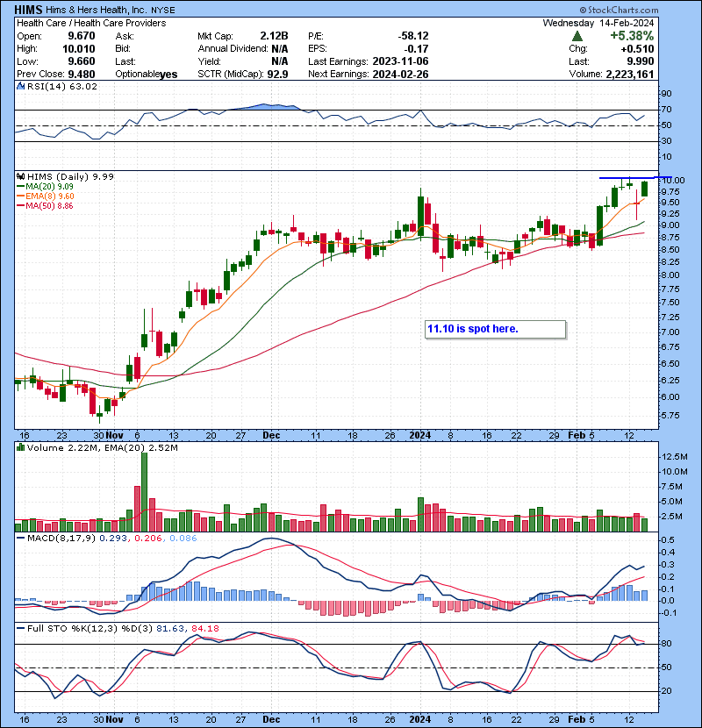Click the 20 label on the stochastic axis
The height and width of the screenshot is (728, 702).
click(x=667, y=691)
